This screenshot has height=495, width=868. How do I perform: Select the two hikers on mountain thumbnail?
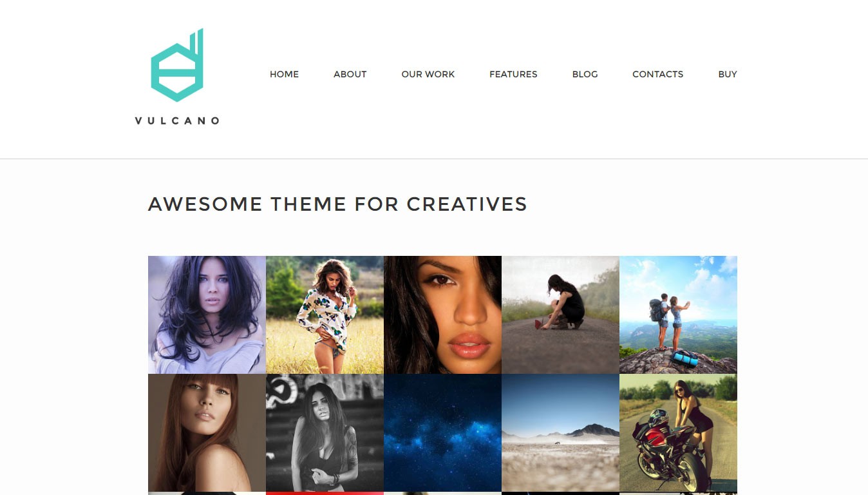coord(678,315)
